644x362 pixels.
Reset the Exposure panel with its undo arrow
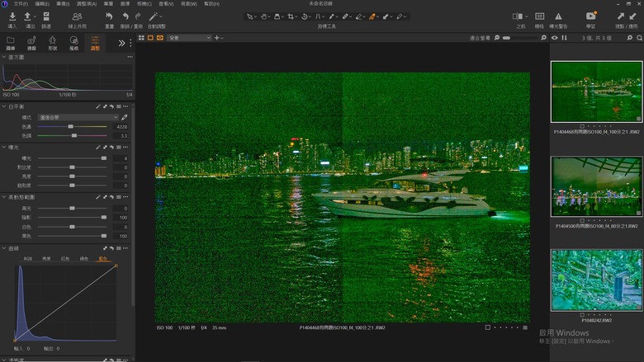111,147
